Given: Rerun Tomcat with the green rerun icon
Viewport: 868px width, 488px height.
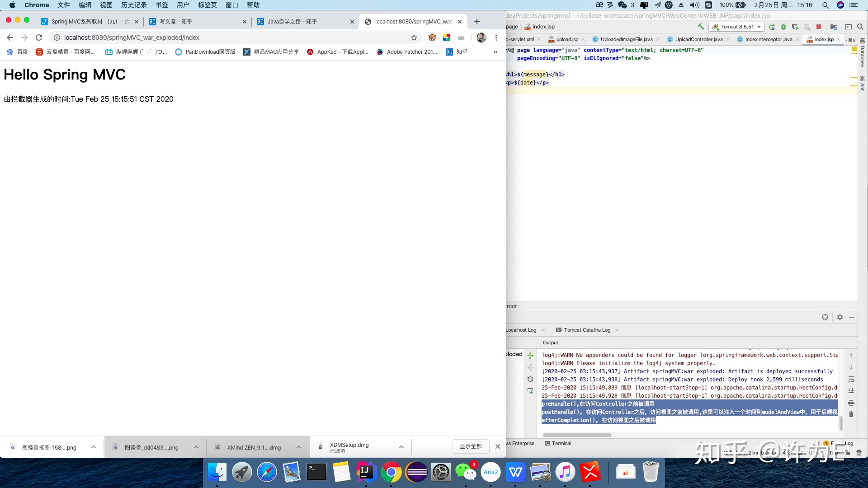Looking at the screenshot, I should 772,27.
